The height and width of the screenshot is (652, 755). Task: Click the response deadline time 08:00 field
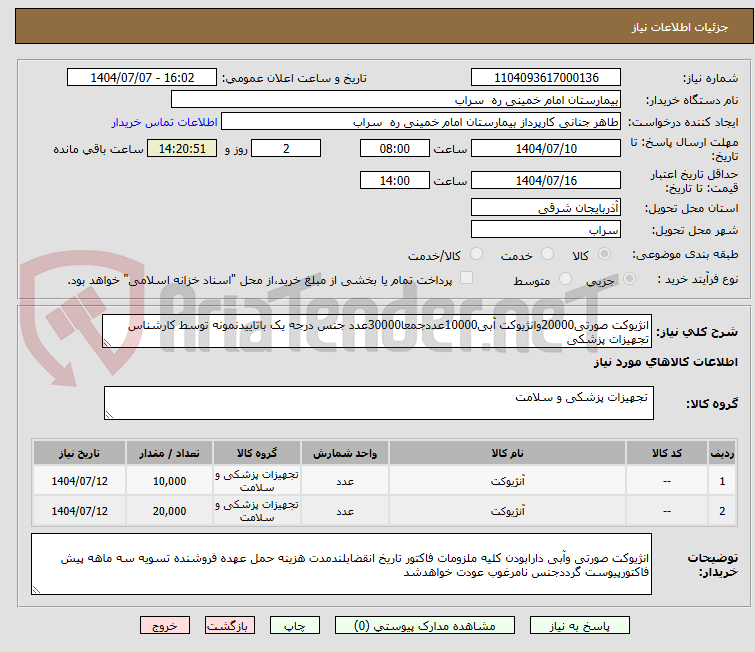[394, 148]
